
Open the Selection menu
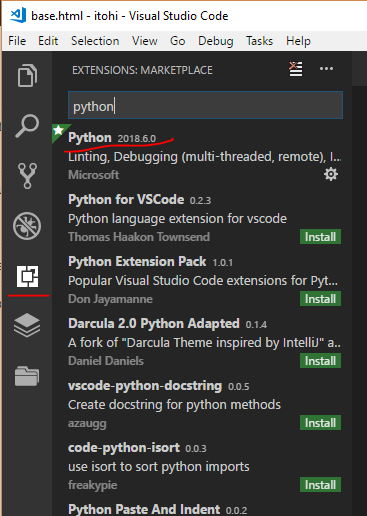[95, 41]
